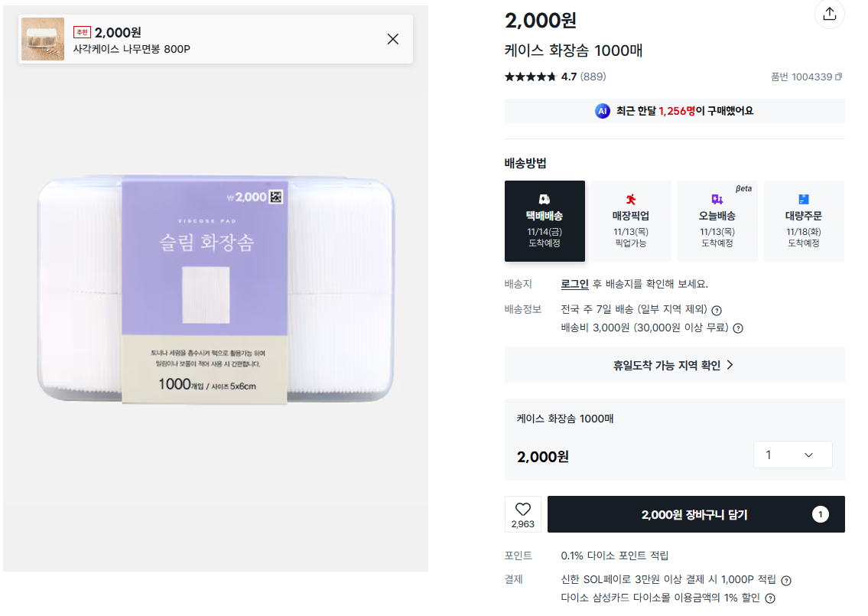Copy the product number 1004339 icon
This screenshot has width=868, height=616.
click(838, 77)
